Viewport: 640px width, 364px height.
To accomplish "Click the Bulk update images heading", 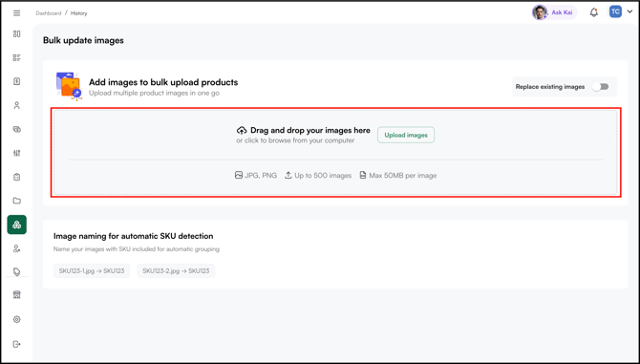I will click(83, 40).
